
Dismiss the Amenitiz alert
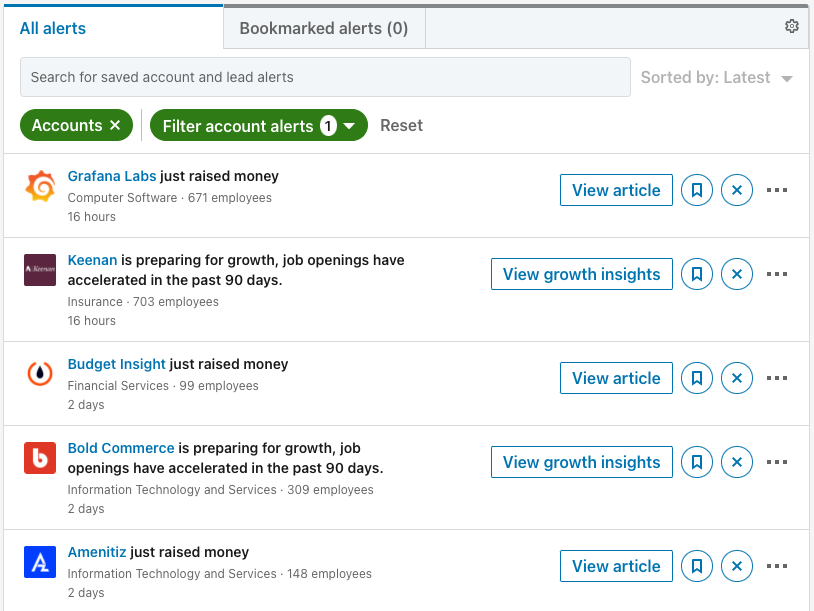coord(737,566)
